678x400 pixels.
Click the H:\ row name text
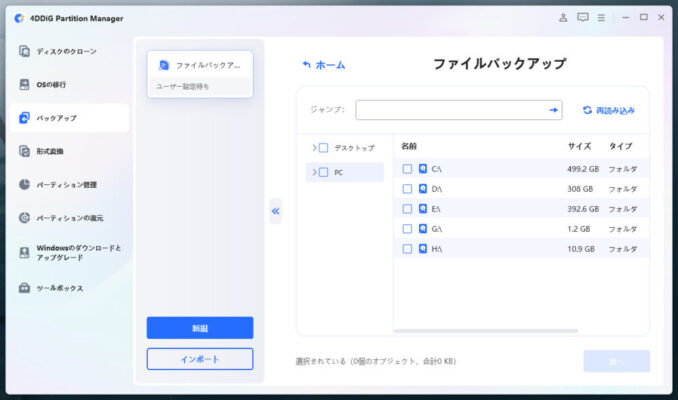(437, 249)
